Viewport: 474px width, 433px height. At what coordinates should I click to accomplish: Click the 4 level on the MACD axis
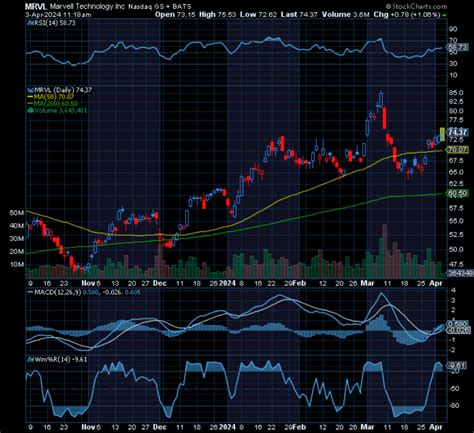[x=452, y=290]
